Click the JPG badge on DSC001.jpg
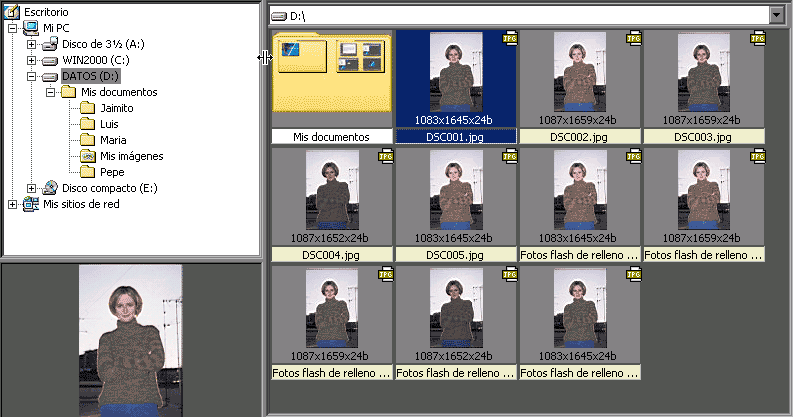 click(510, 38)
